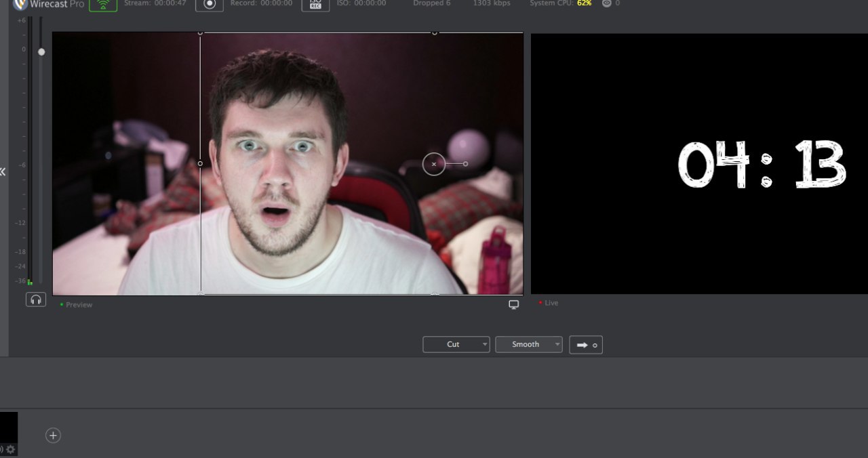Screen dimensions: 868x458
Task: Click the top-left selection corner handle
Action: [x=200, y=33]
